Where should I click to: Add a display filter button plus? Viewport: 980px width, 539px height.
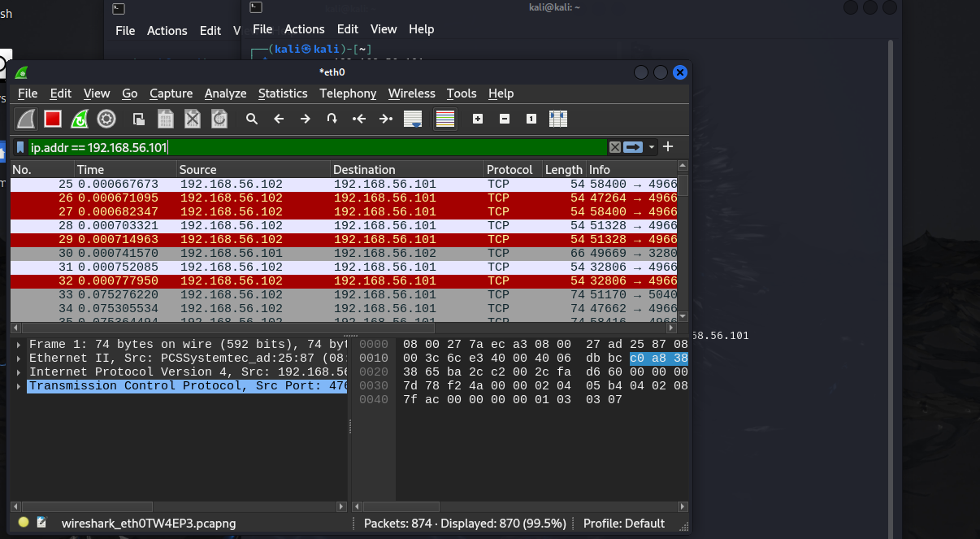(x=668, y=146)
